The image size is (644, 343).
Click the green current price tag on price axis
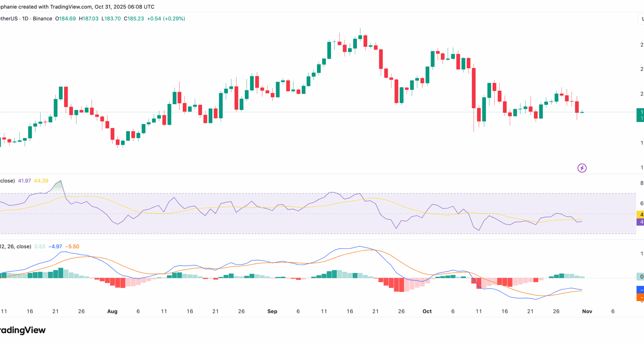[640, 115]
